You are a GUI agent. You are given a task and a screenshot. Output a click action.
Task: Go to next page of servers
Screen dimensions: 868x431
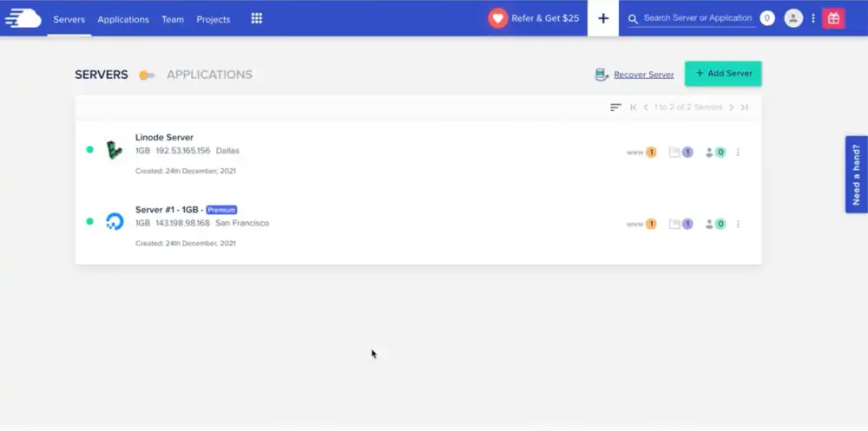731,108
